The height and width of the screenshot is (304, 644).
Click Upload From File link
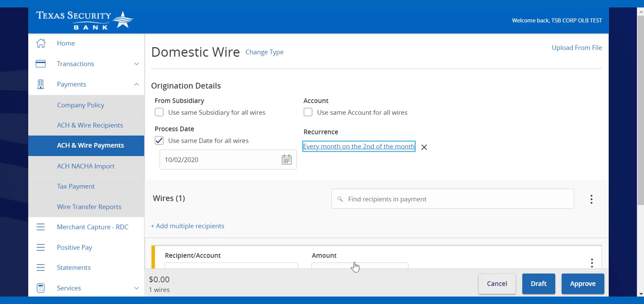(x=577, y=47)
